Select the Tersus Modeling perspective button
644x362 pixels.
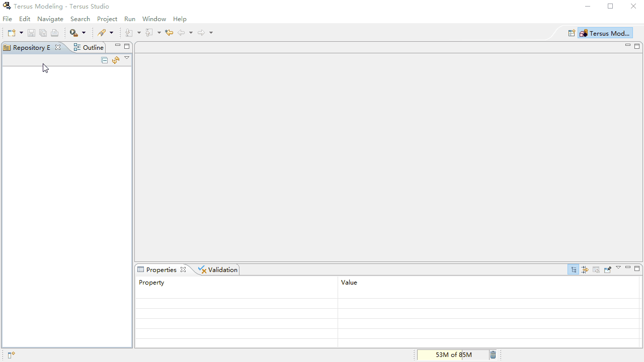coord(605,33)
